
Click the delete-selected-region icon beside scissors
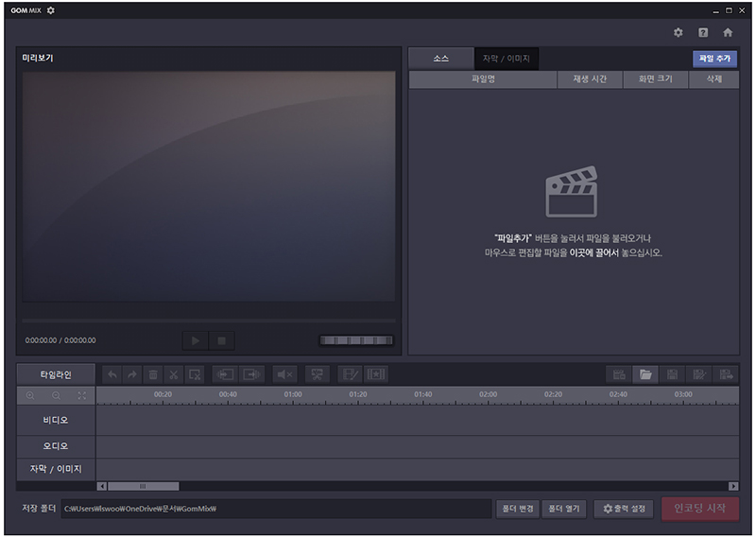click(195, 374)
